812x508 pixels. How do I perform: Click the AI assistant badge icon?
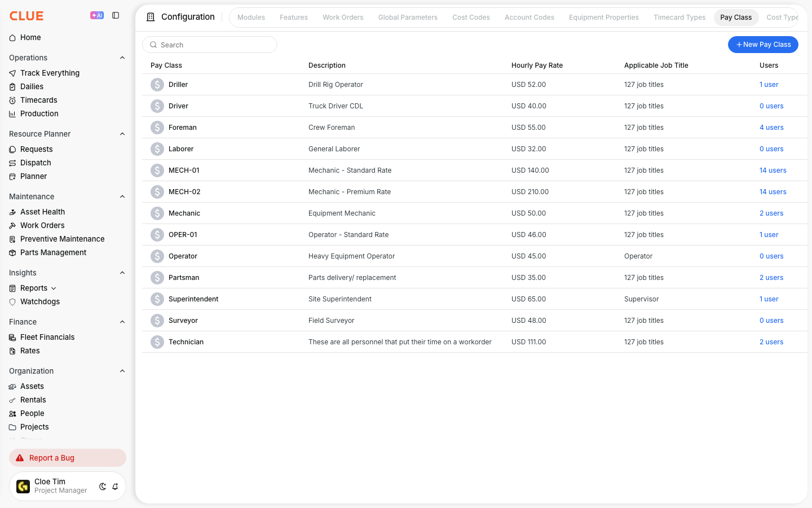pos(97,15)
